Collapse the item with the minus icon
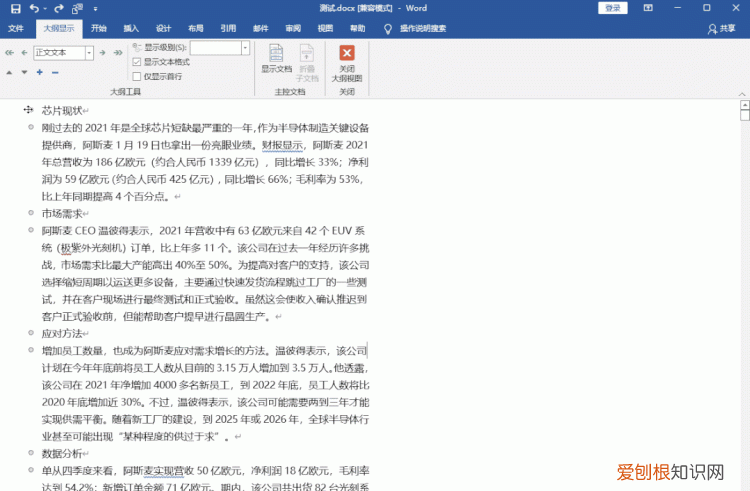The image size is (750, 491). [x=55, y=72]
